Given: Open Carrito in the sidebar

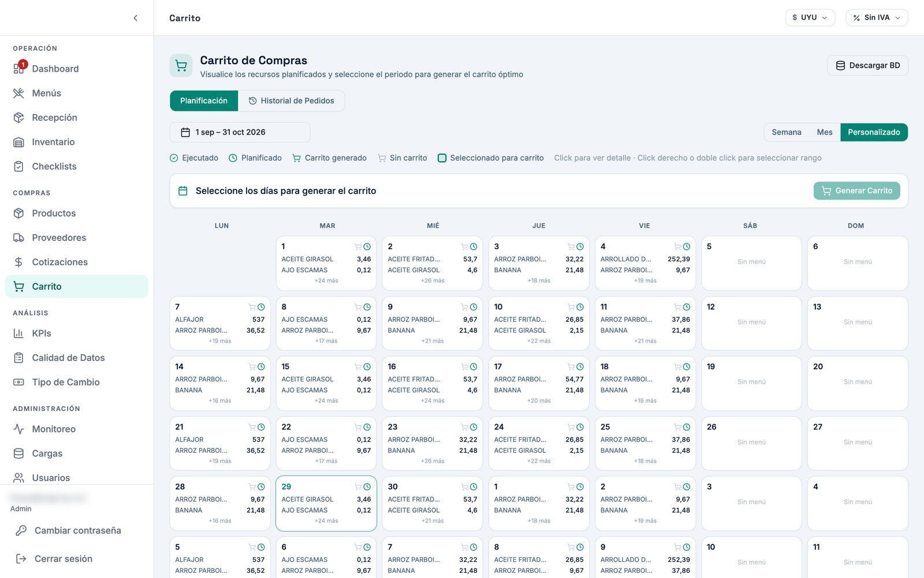Looking at the screenshot, I should 77,287.
